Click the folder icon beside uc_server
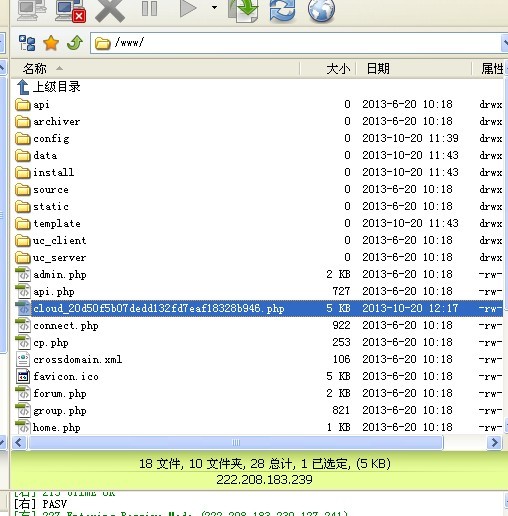 pyautogui.click(x=23, y=257)
